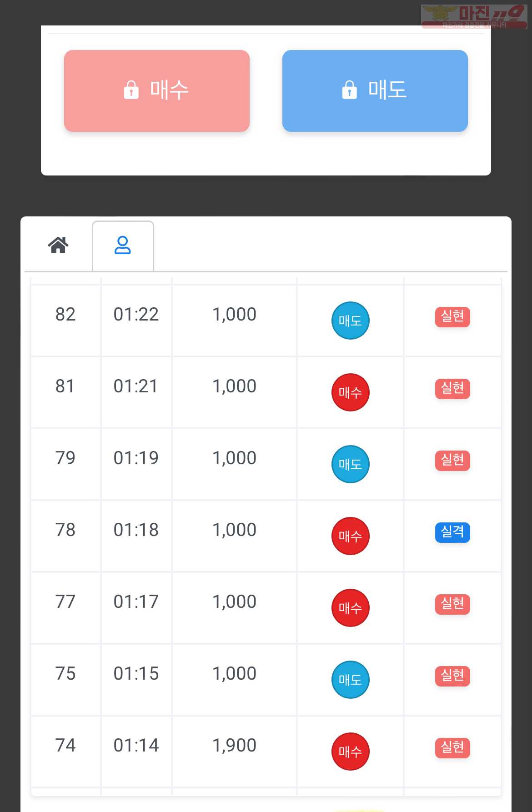Click the locked 매도 sell button

(375, 91)
